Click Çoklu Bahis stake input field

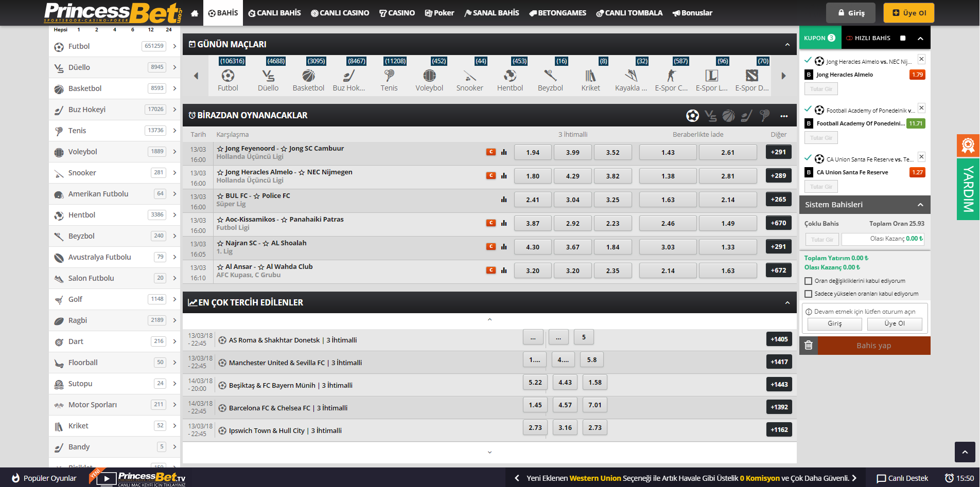point(822,240)
